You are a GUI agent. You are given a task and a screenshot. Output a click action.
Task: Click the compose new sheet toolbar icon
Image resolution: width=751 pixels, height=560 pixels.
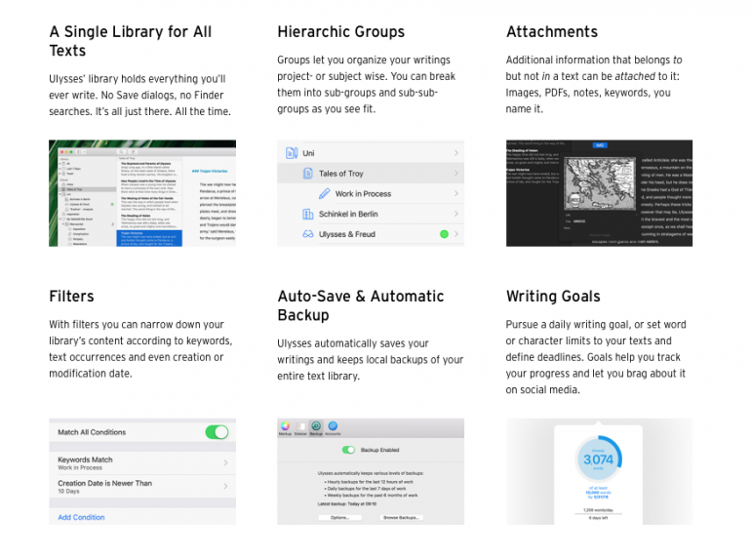[133, 151]
